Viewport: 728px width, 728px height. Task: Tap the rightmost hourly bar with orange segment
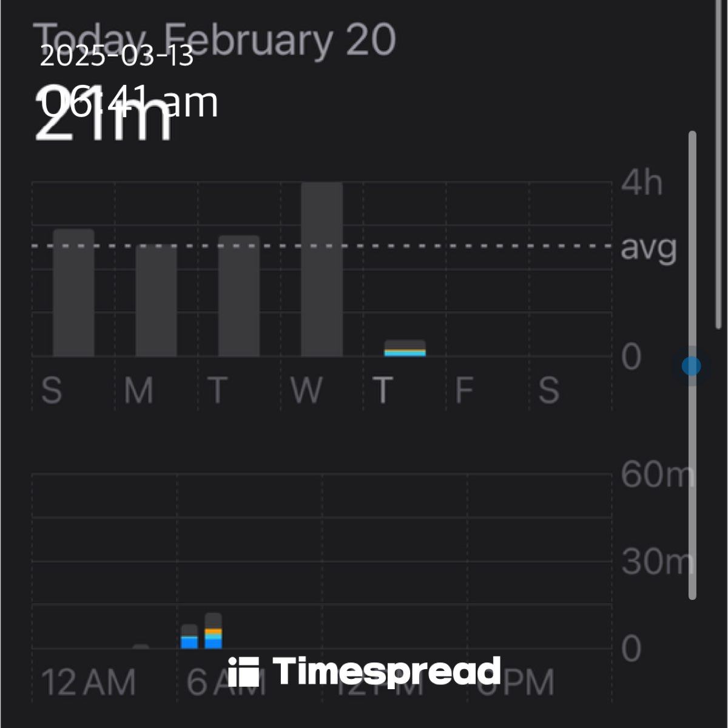[x=214, y=632]
